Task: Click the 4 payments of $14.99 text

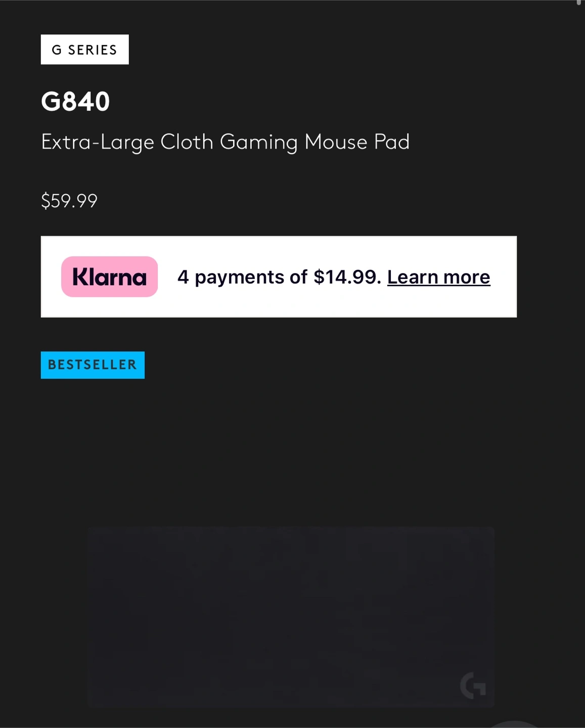Action: 279,277
